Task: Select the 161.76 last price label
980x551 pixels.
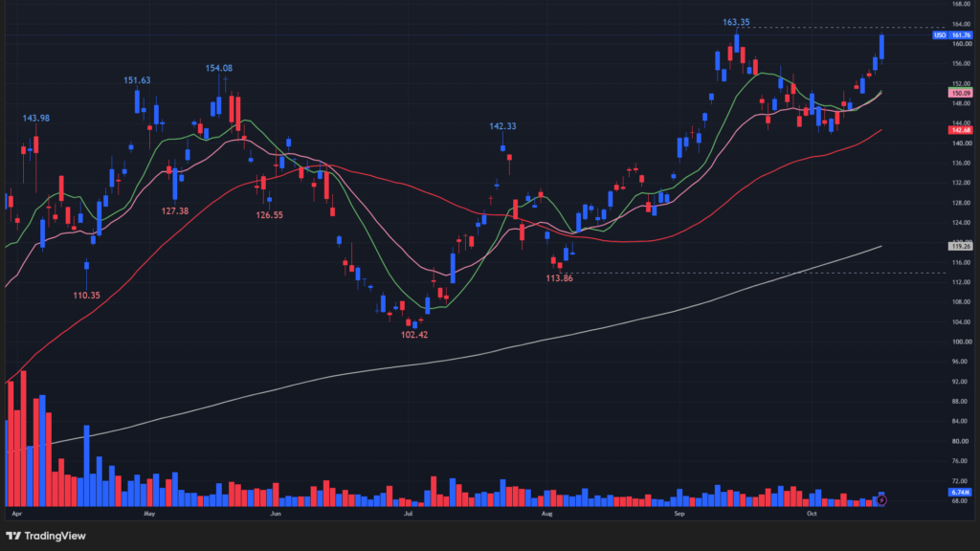Action: click(x=961, y=35)
